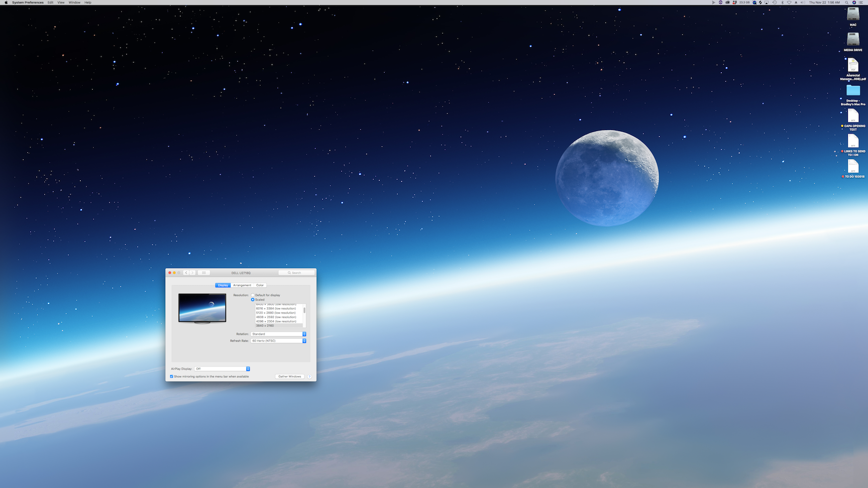This screenshot has height=488, width=868.
Task: Open the Edit menu
Action: click(50, 3)
